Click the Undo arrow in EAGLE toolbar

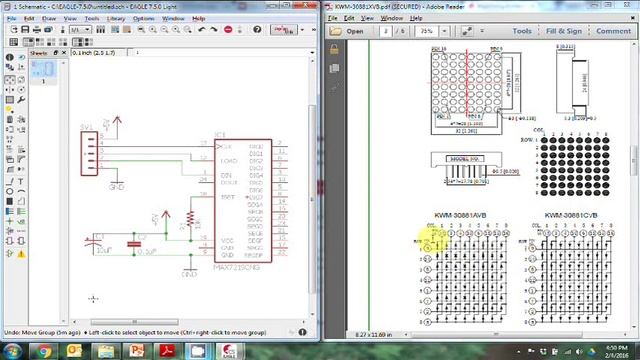tap(202, 29)
